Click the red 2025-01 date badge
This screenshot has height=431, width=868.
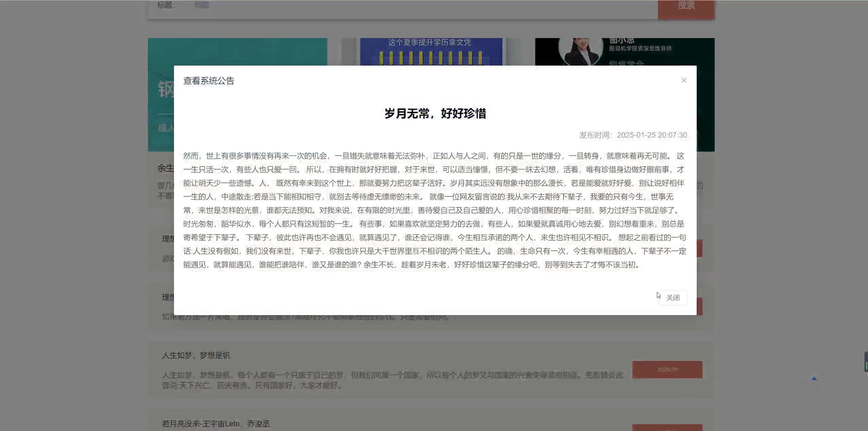(x=667, y=369)
